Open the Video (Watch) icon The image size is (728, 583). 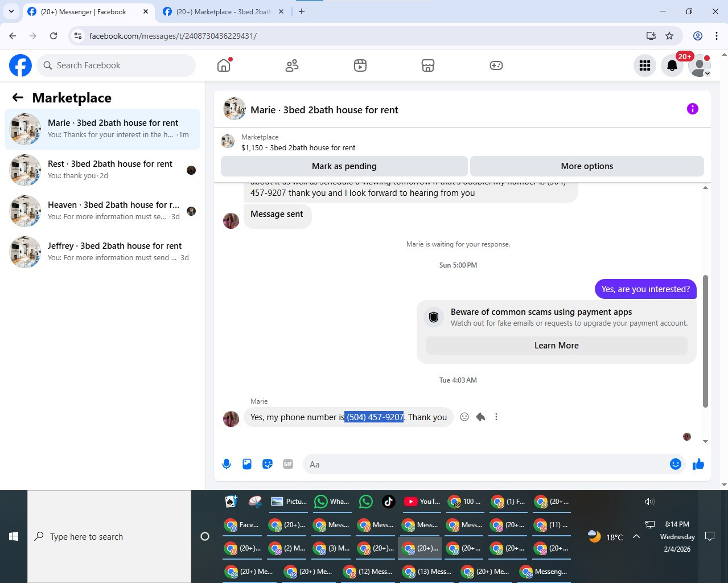click(x=360, y=65)
